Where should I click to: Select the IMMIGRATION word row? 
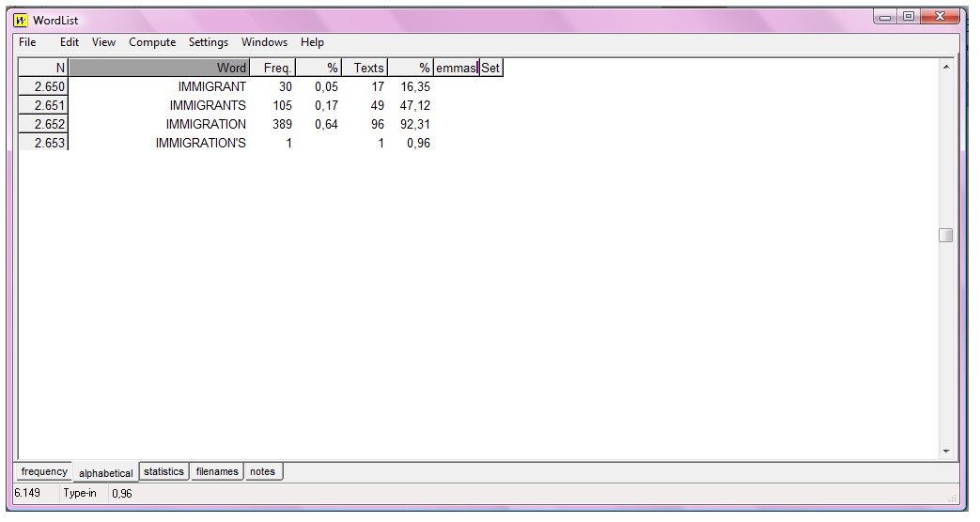(206, 124)
